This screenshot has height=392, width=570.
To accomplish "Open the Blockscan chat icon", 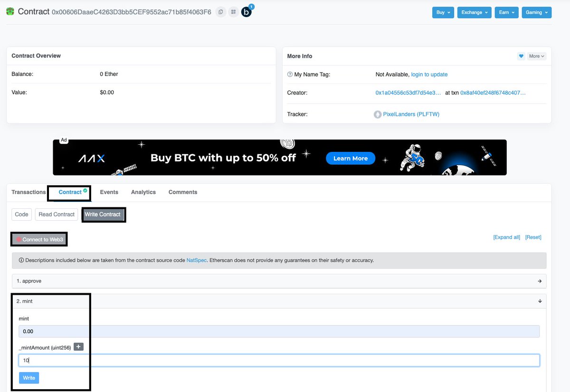I will click(247, 12).
